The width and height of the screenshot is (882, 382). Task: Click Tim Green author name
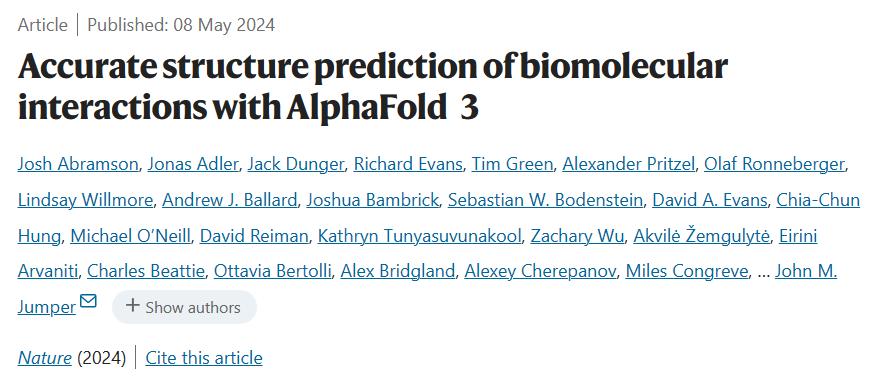pyautogui.click(x=512, y=164)
